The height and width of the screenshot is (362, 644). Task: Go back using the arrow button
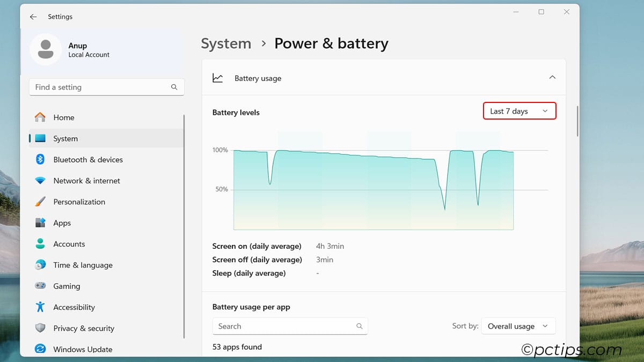tap(33, 17)
